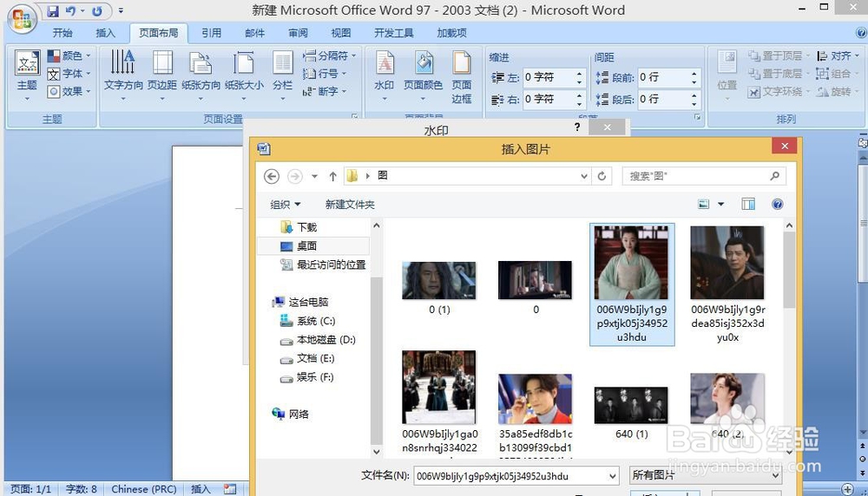Open 所有图片 file type dropdown
Viewport: 868px width, 496px height.
(x=706, y=475)
